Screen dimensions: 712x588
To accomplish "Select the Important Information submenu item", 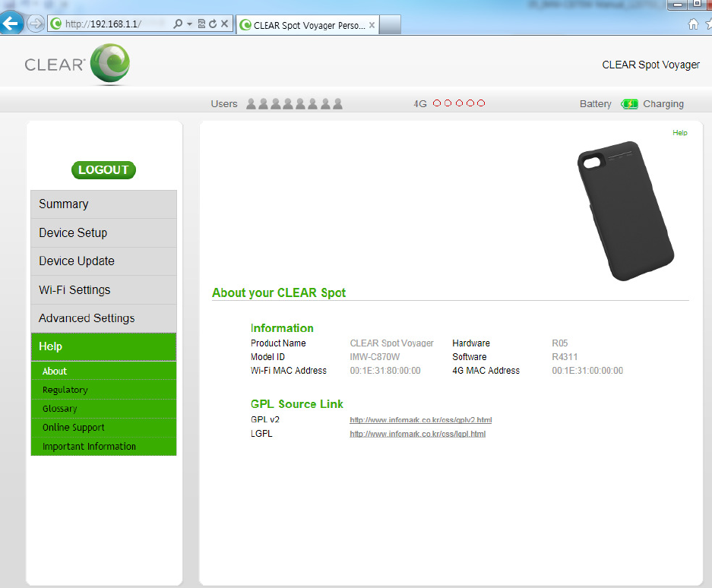I will click(103, 447).
